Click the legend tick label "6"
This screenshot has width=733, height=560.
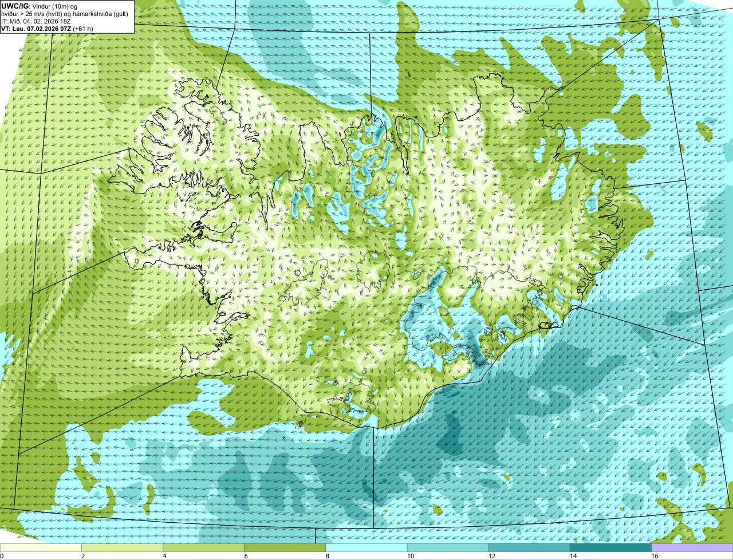(246, 556)
